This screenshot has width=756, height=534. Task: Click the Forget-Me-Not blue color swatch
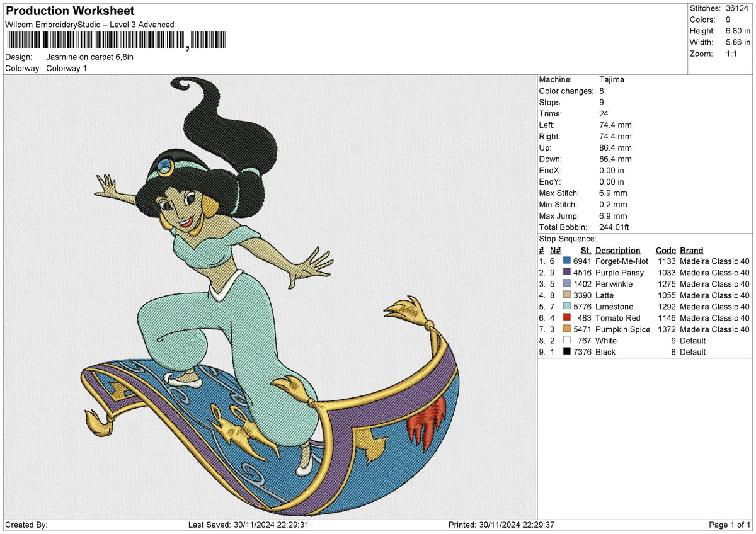pyautogui.click(x=566, y=261)
